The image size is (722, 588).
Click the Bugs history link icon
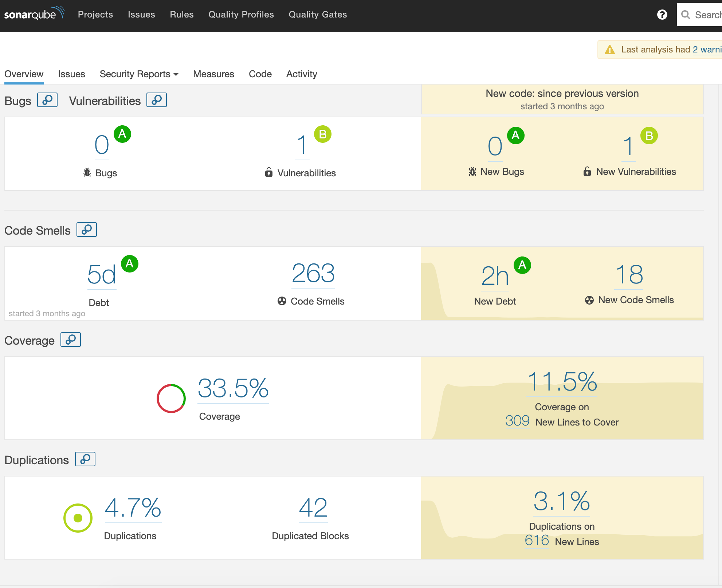(47, 100)
